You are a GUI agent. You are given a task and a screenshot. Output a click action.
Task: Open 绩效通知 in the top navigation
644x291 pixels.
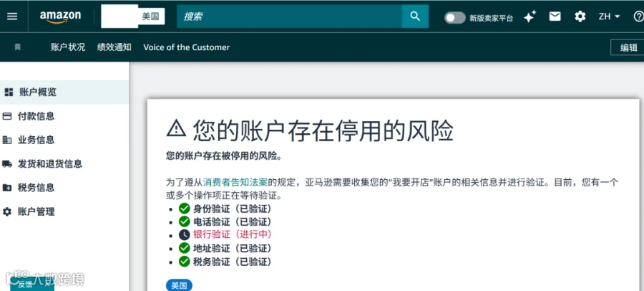(114, 47)
